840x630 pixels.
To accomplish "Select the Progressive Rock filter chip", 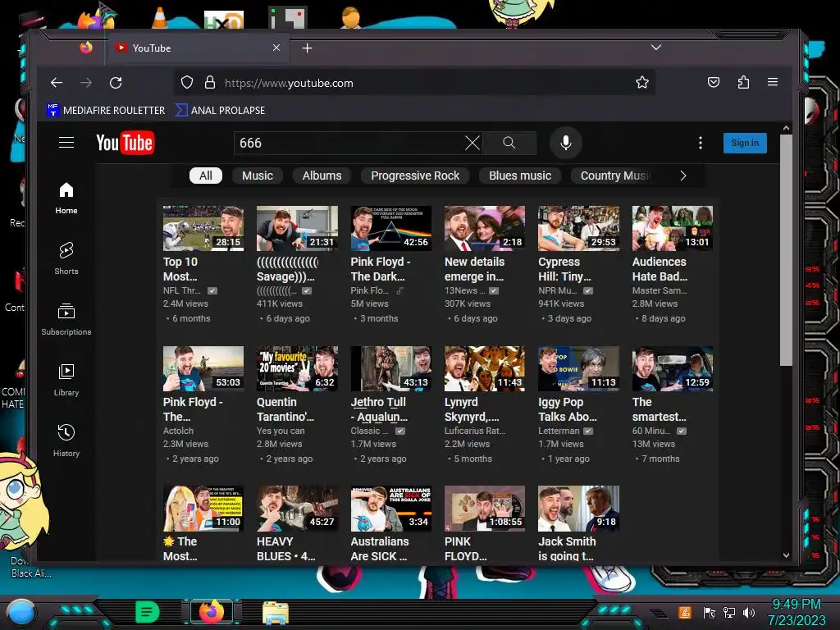I will [x=415, y=176].
